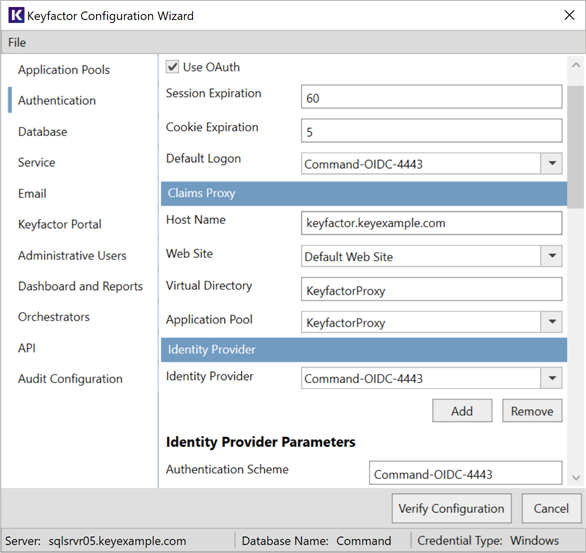This screenshot has height=553, width=586.
Task: Uncheck the Use OAuth checkbox
Action: [172, 67]
